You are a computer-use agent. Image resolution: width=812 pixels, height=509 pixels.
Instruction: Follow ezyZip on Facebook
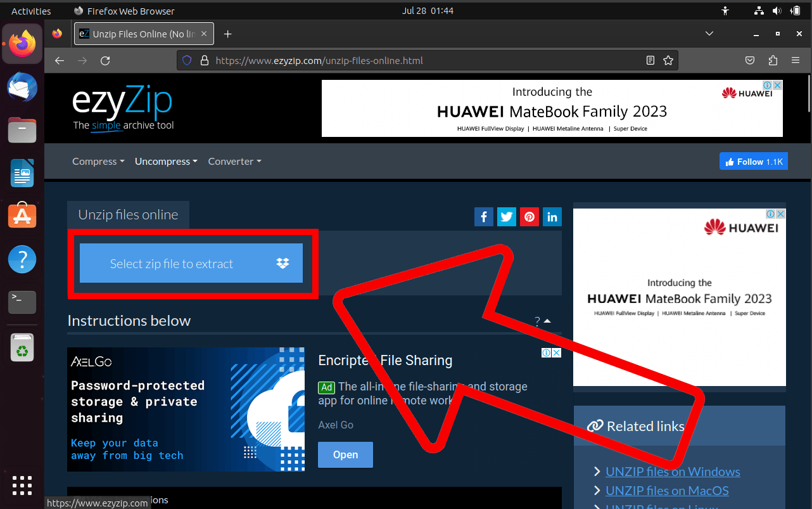pos(753,161)
